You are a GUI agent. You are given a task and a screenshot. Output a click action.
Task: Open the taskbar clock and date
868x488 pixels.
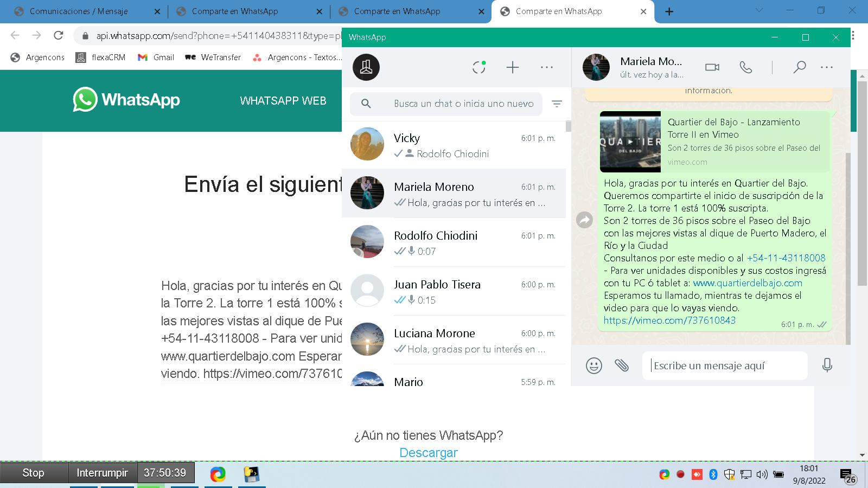tap(809, 474)
